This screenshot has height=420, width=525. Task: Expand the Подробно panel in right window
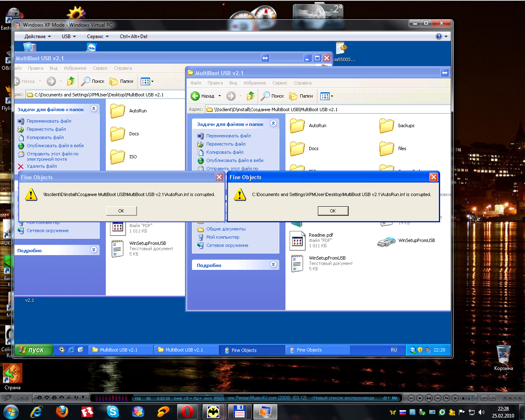(274, 265)
